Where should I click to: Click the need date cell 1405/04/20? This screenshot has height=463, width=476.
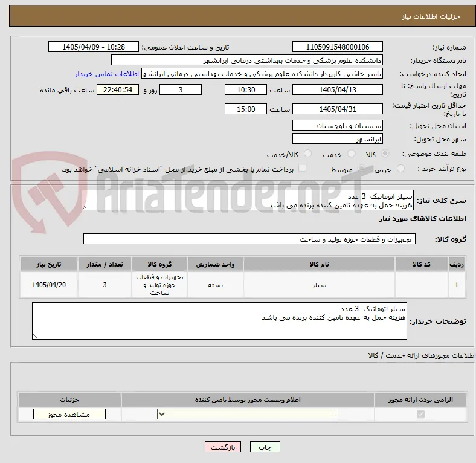(49, 285)
